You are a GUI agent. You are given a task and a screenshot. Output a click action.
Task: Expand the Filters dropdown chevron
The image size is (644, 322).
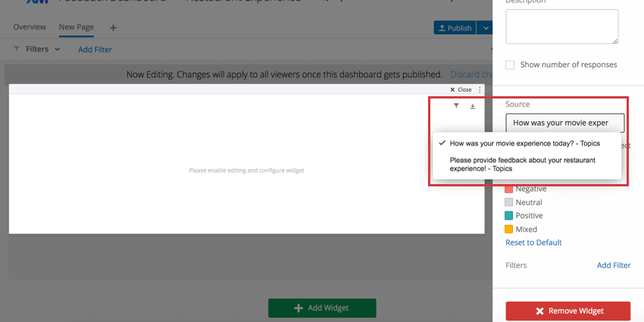coord(58,49)
